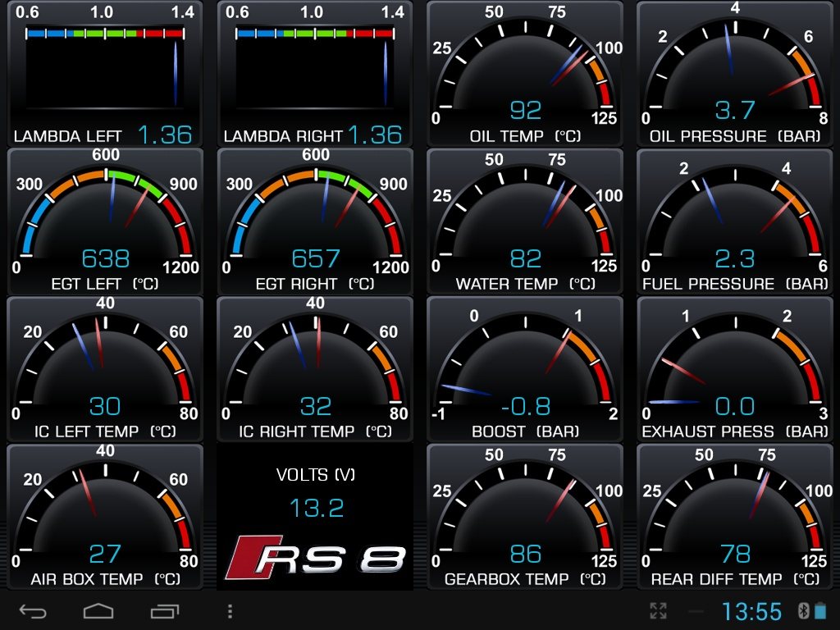
Task: Tap the Oil Pressure value 3.7
Action: coord(735,111)
